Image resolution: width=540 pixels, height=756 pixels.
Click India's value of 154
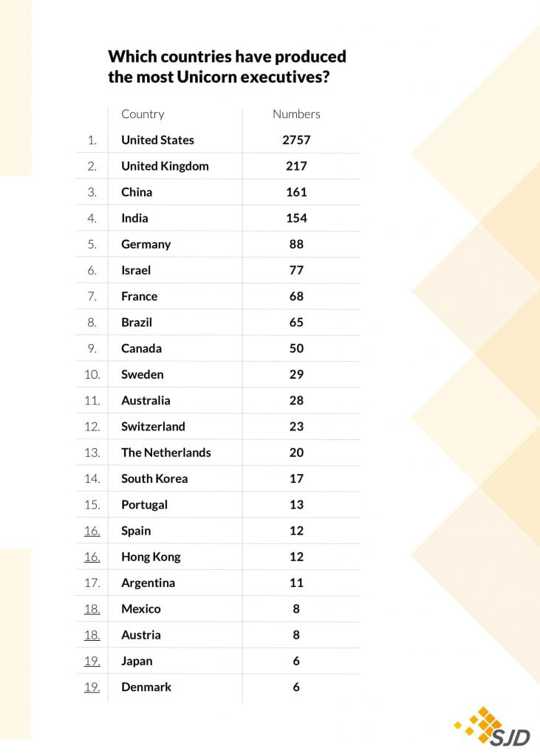click(296, 218)
